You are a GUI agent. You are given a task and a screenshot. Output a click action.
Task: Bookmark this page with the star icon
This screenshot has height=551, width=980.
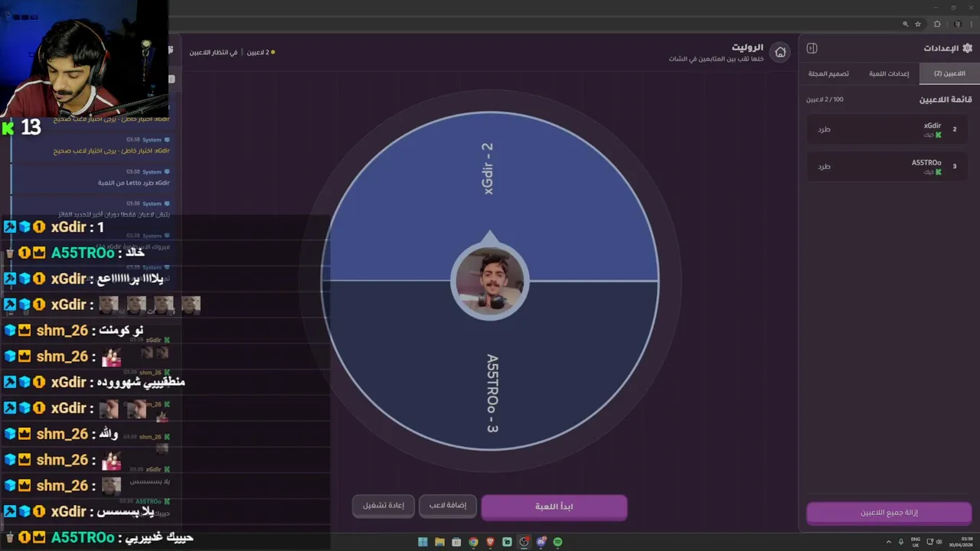pyautogui.click(x=918, y=24)
